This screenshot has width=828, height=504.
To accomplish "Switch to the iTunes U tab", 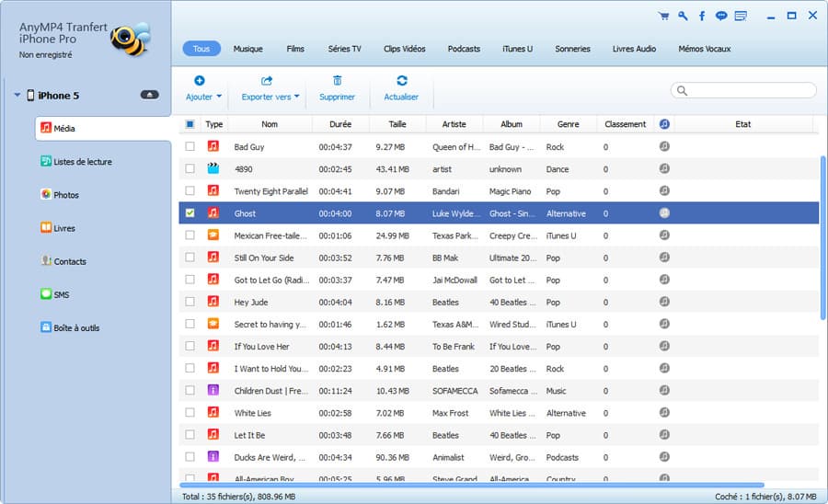I will pos(517,49).
